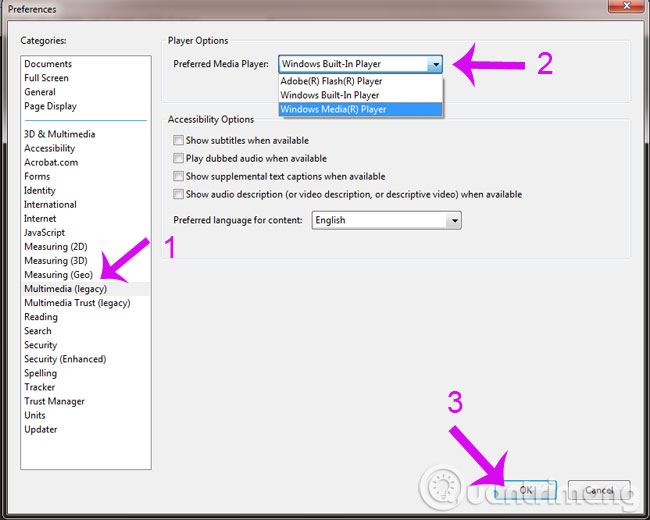Click the Cancel button
650x520 pixels.
tap(599, 490)
